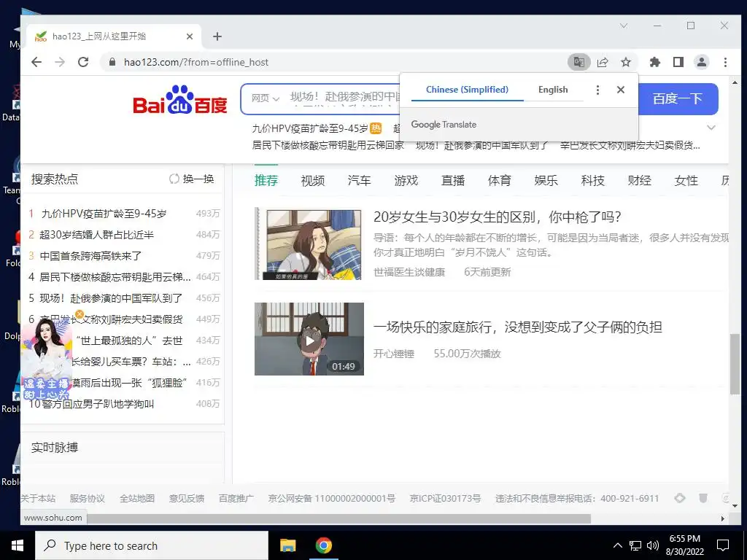Open the 推荐 tab
Image resolution: width=747 pixels, height=560 pixels.
tap(266, 181)
